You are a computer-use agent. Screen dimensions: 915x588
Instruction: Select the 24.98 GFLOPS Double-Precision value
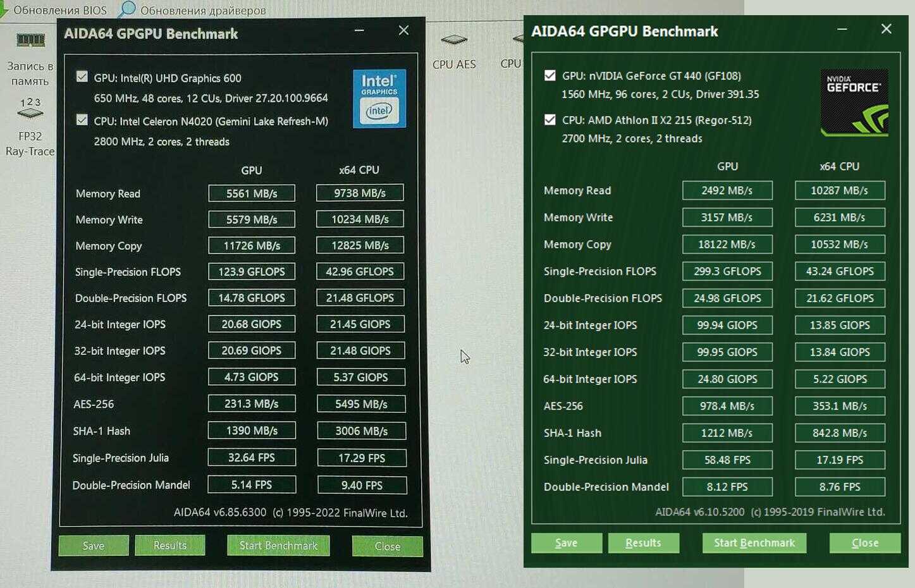(x=727, y=298)
